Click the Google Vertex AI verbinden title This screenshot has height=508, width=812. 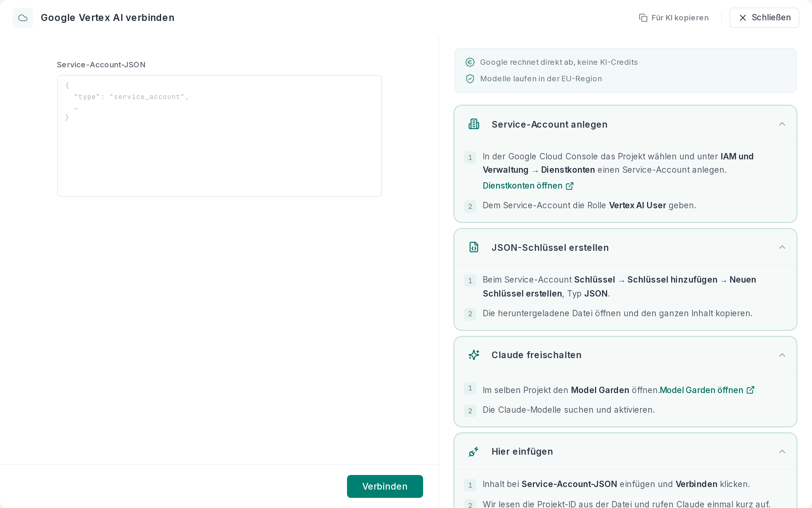(x=108, y=18)
